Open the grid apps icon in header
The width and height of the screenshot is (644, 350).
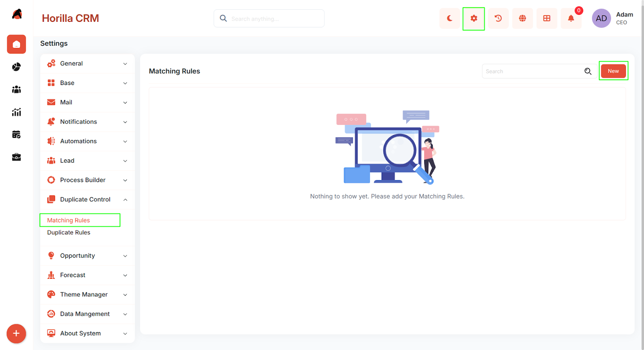547,19
